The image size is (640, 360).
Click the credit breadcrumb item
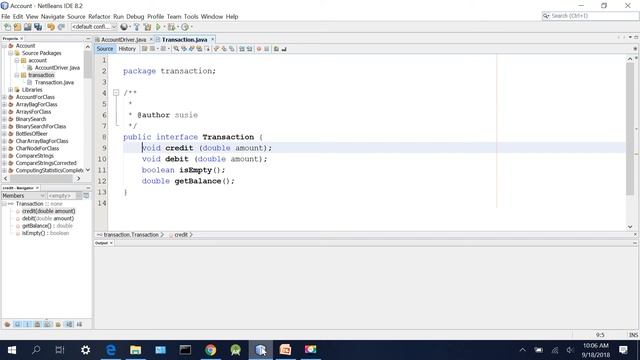click(181, 235)
